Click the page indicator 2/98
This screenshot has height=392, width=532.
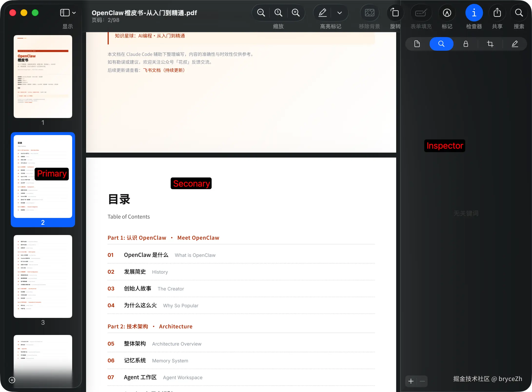(106, 20)
